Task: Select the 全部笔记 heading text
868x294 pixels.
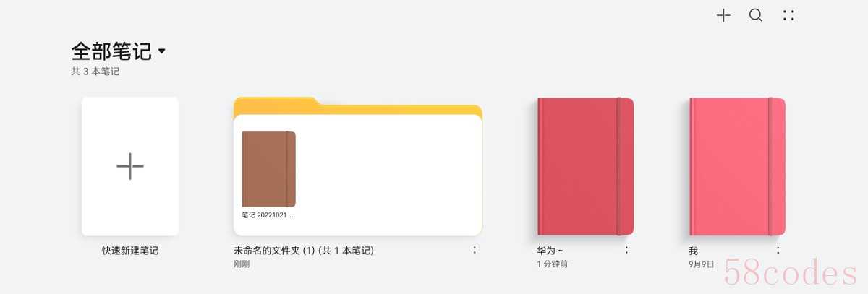Action: click(x=111, y=51)
